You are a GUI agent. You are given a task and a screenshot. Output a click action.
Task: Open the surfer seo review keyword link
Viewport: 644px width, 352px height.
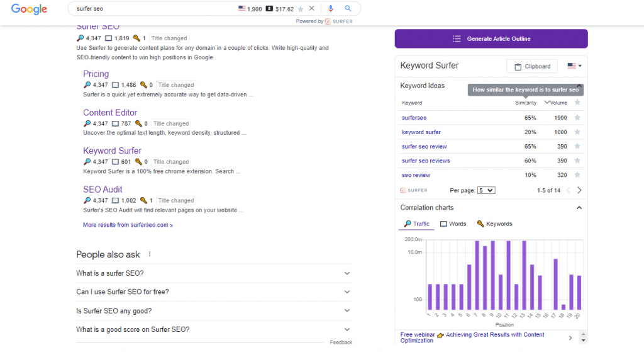[425, 146]
